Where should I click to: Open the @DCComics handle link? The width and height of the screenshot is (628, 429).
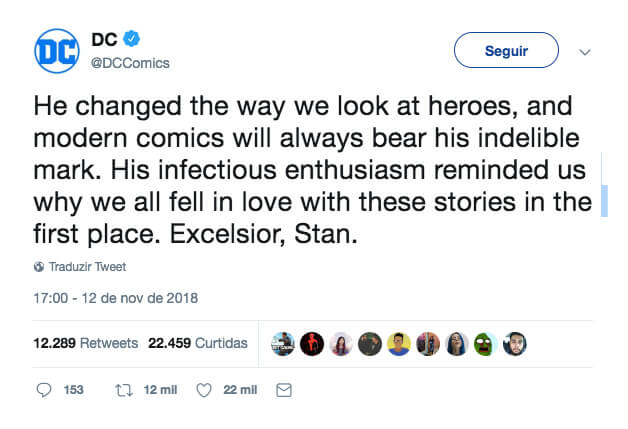pyautogui.click(x=130, y=63)
